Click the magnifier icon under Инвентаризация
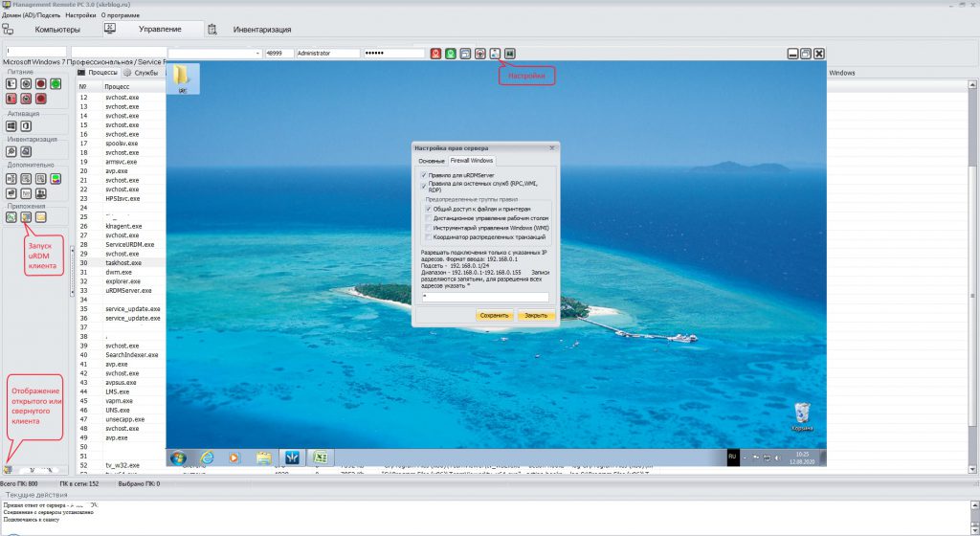 tap(11, 151)
